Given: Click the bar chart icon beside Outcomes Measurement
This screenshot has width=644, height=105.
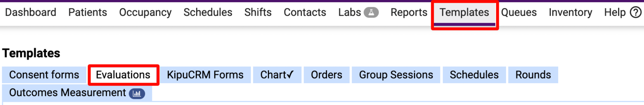Looking at the screenshot, I should 137,93.
